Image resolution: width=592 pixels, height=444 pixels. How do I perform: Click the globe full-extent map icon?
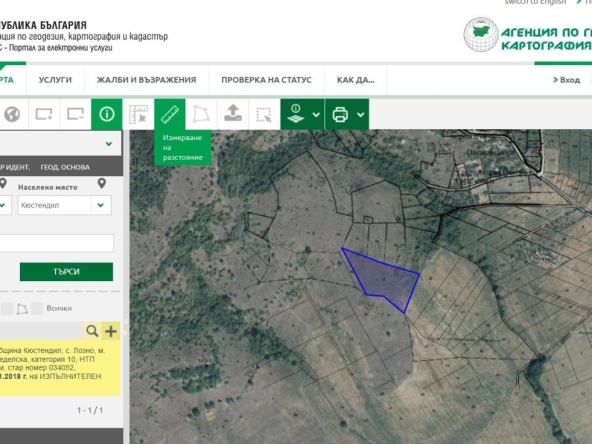click(x=12, y=114)
